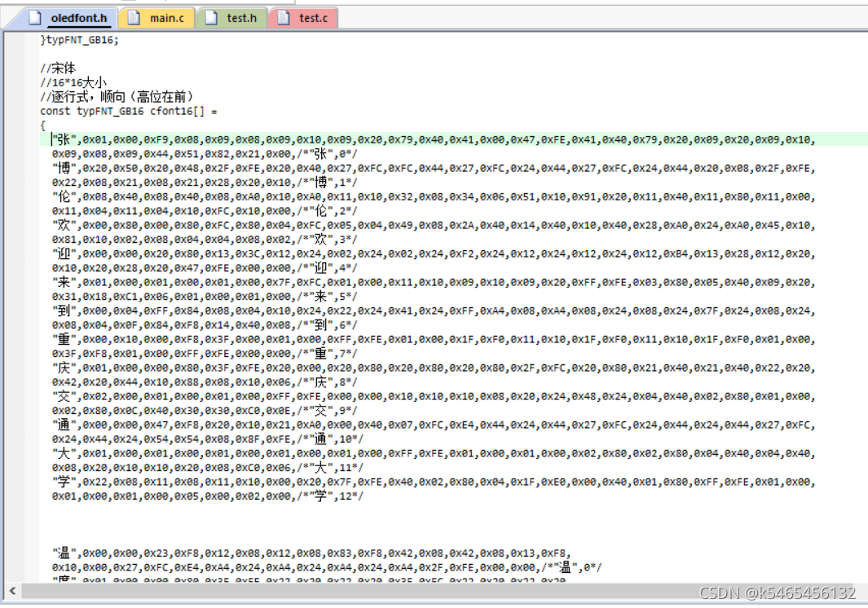
Task: Click the "到" font data line
Action: coord(434,311)
